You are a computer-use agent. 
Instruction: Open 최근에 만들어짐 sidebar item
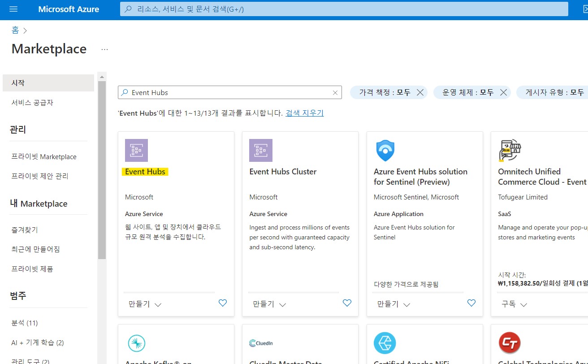pos(35,249)
